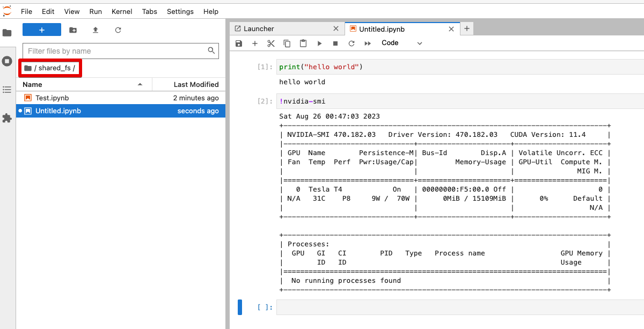Image resolution: width=644 pixels, height=329 pixels.
Task: Close the Launcher tab
Action: tap(336, 28)
